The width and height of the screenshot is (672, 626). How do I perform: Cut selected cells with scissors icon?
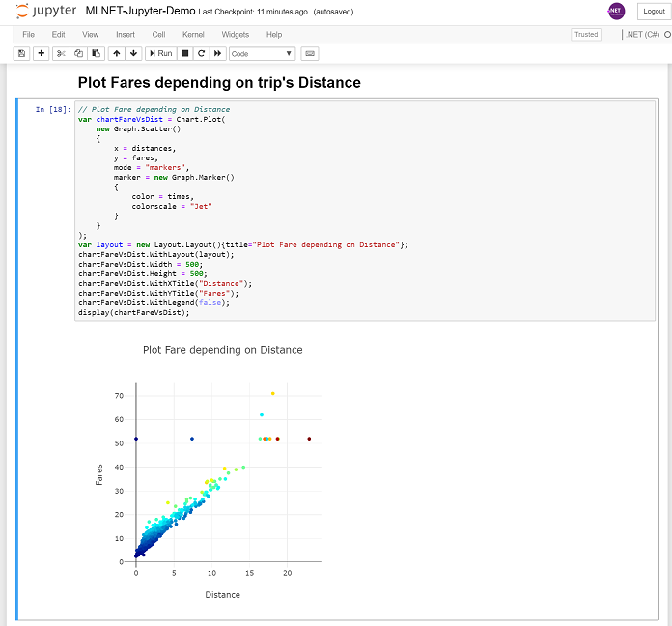click(61, 53)
